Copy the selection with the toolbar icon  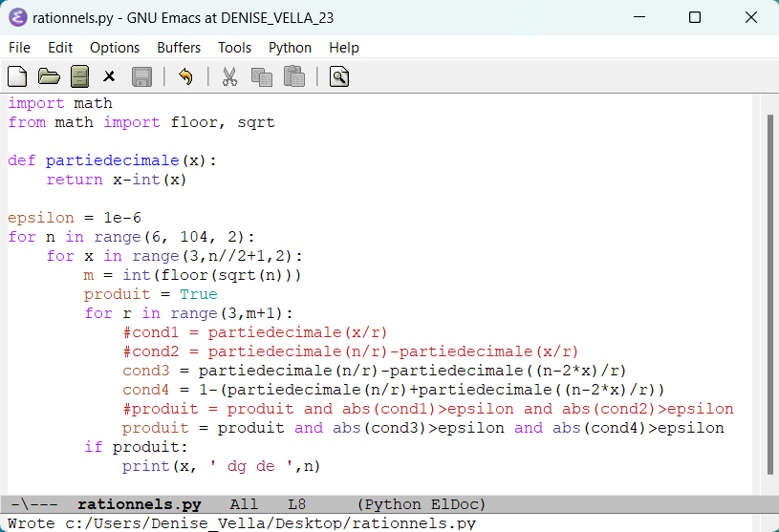(261, 76)
